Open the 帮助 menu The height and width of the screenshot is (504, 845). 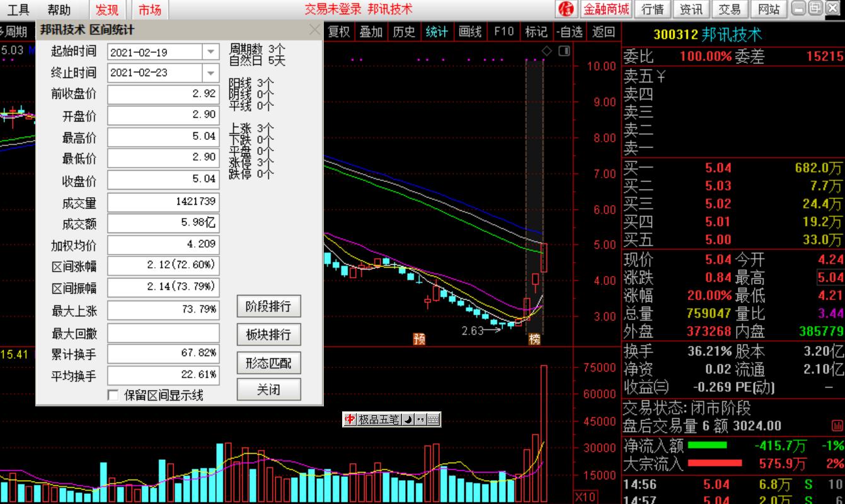point(59,9)
